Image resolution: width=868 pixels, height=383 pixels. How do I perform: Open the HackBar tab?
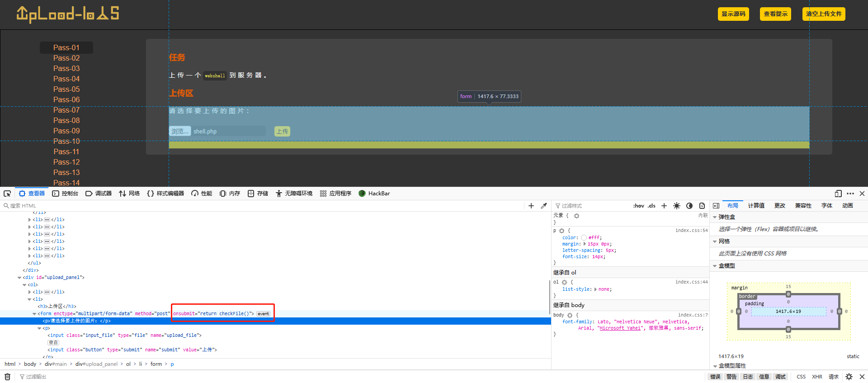pos(374,194)
